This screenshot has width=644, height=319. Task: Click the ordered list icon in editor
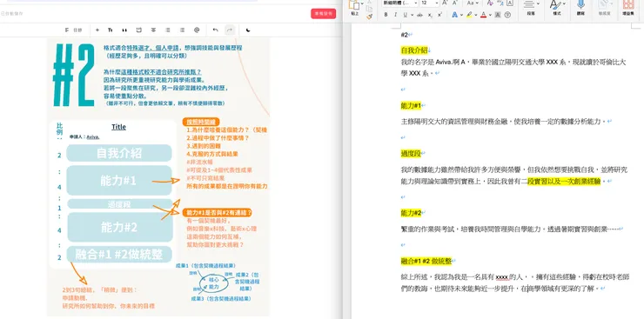[x=182, y=30]
